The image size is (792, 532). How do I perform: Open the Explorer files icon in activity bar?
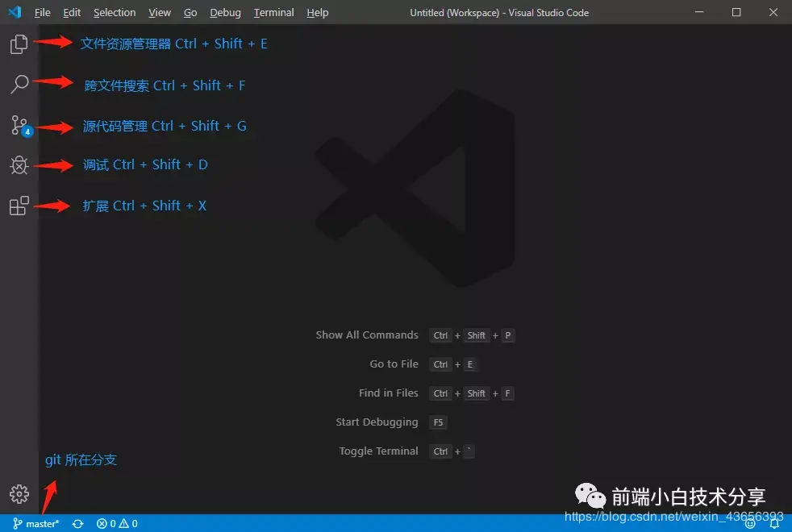coord(19,44)
